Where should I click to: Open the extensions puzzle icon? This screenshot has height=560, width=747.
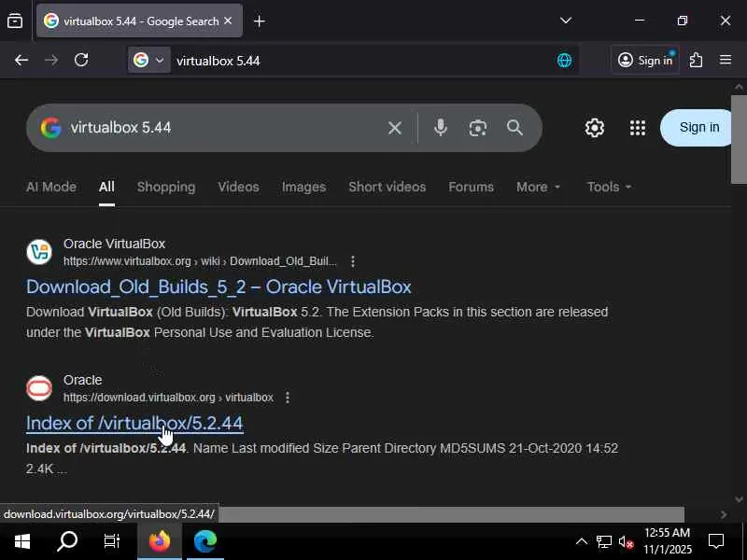tap(696, 60)
